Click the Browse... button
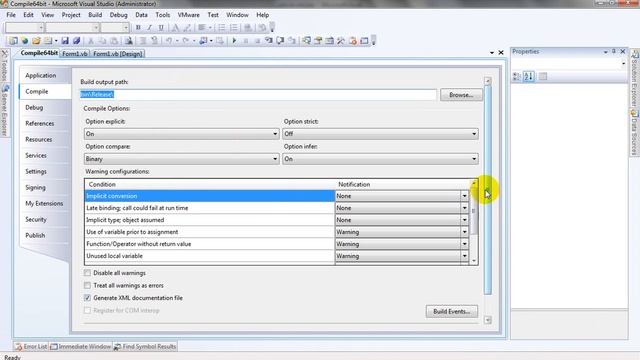This screenshot has width=640, height=360. click(461, 95)
